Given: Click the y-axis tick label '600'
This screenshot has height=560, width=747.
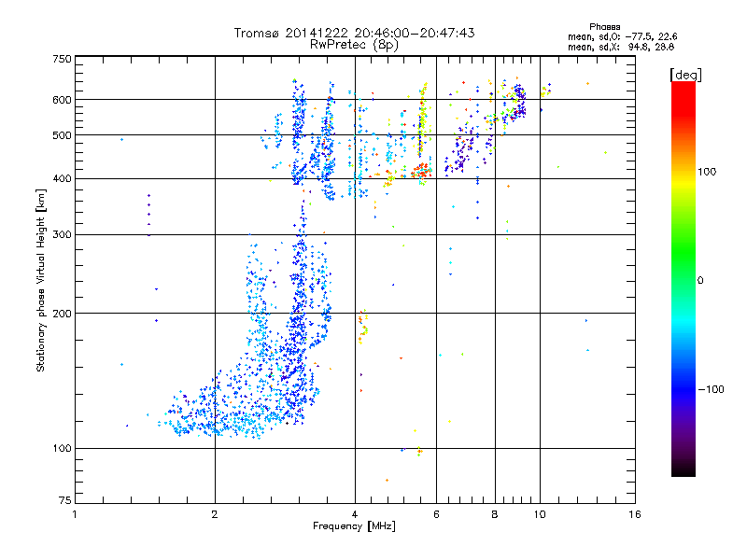Looking at the screenshot, I should click(62, 100).
